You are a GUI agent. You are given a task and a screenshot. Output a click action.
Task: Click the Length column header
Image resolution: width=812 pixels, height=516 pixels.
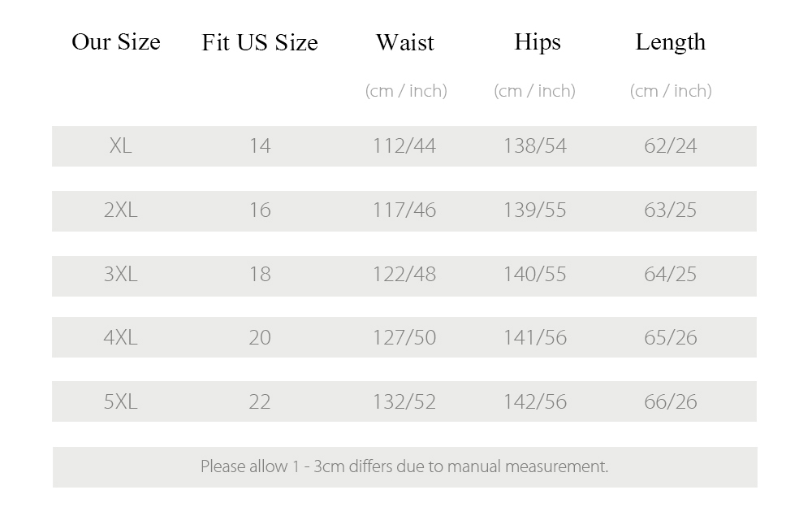[671, 42]
